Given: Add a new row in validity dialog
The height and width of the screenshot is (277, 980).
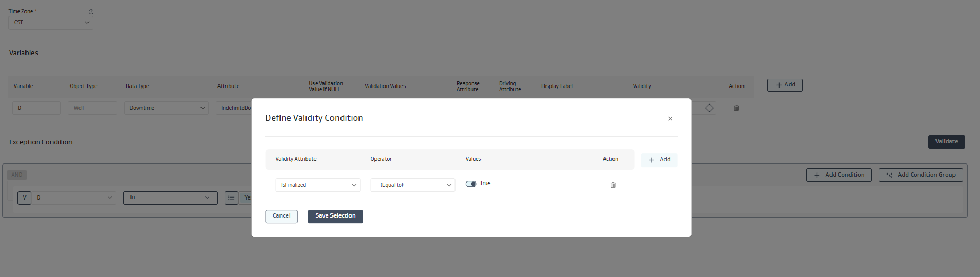Looking at the screenshot, I should [x=659, y=160].
